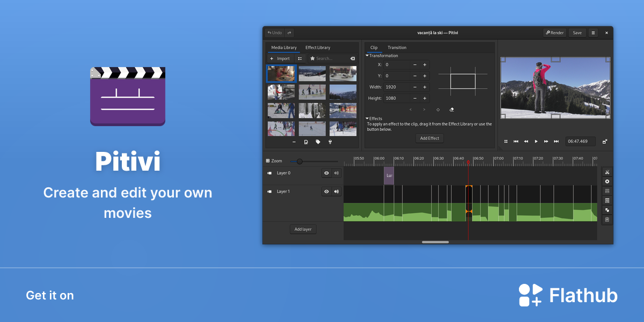Switch to the Media Library tab
Screen dimensions: 644x322
[284, 48]
